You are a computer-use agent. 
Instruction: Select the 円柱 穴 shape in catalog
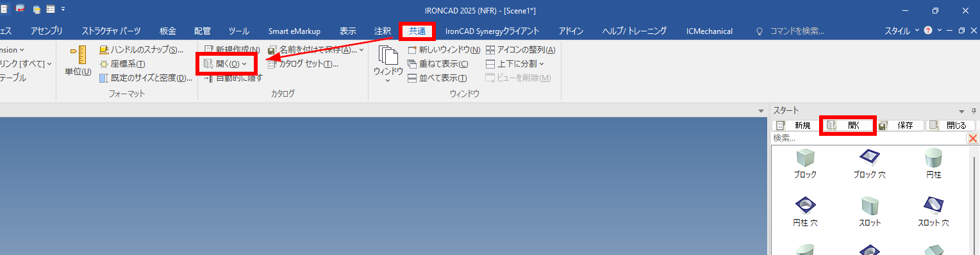[x=805, y=212]
